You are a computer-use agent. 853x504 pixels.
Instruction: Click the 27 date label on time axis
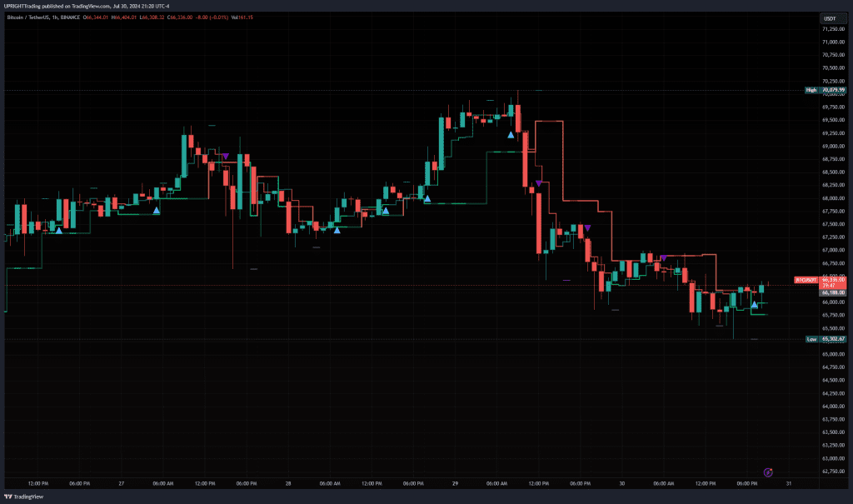[122, 484]
